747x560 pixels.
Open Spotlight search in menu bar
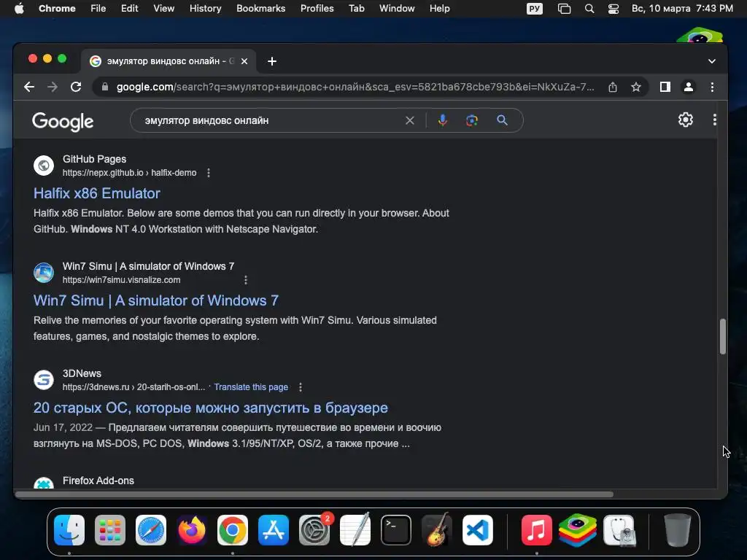tap(589, 9)
